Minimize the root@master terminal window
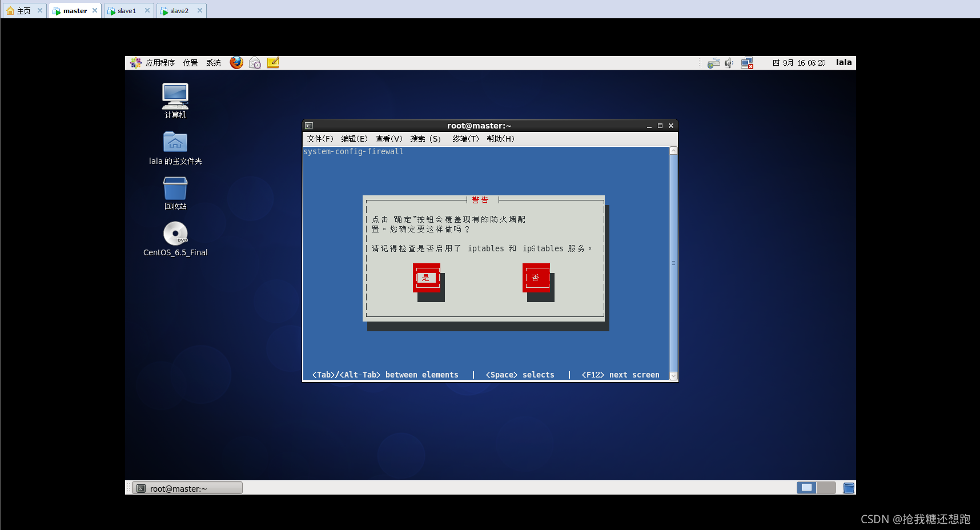This screenshot has height=530, width=980. click(x=649, y=126)
